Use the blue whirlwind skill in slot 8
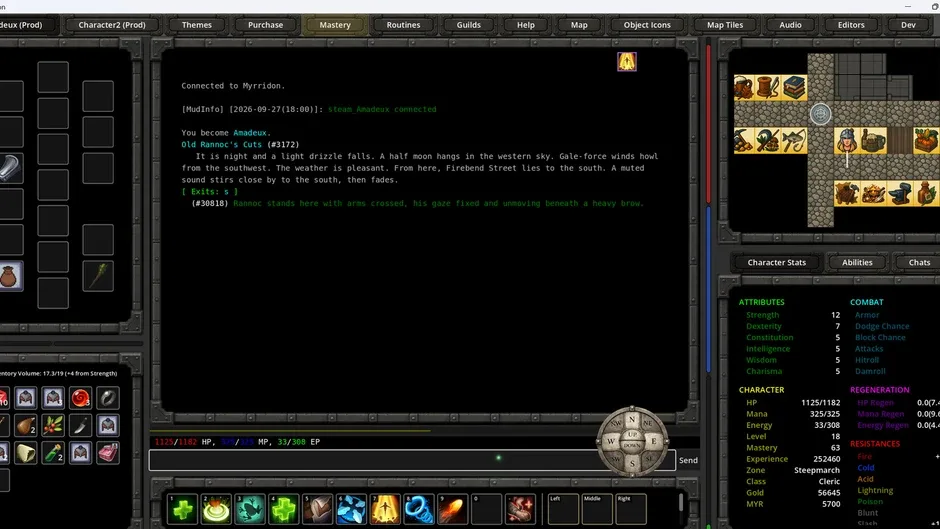 click(x=418, y=509)
